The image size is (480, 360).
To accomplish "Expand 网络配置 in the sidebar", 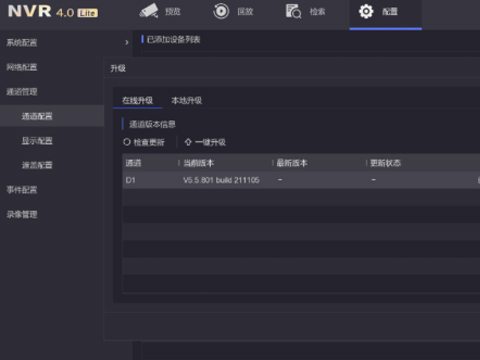I will (x=22, y=67).
